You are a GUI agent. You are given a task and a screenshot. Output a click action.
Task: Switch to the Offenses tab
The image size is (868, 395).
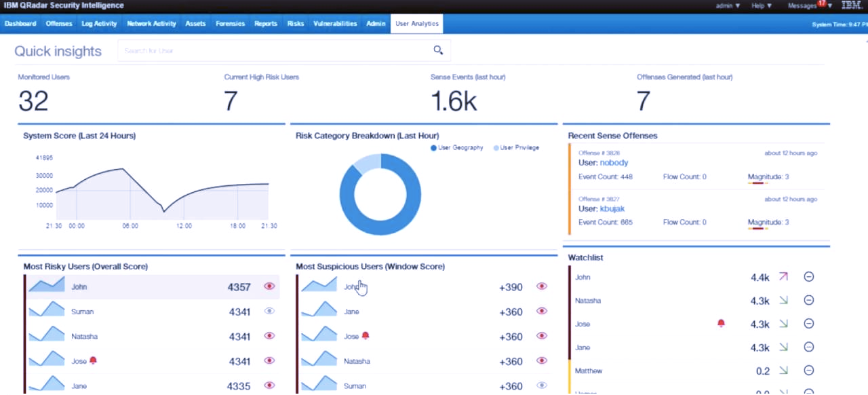(x=59, y=24)
